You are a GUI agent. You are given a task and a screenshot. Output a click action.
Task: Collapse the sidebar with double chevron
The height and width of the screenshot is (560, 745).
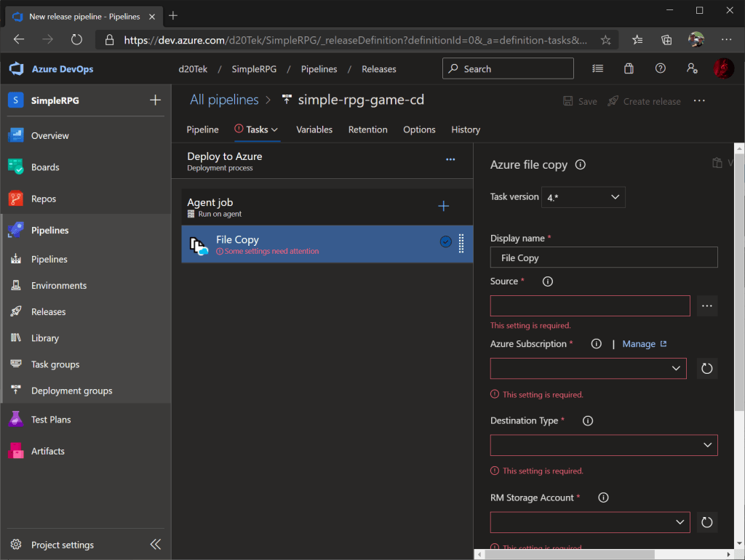tap(155, 545)
